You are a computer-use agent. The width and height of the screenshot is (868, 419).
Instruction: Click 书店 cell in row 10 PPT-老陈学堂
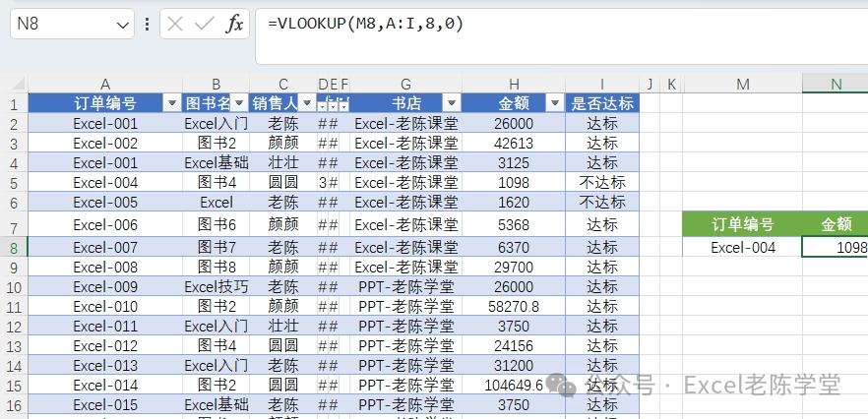click(405, 287)
